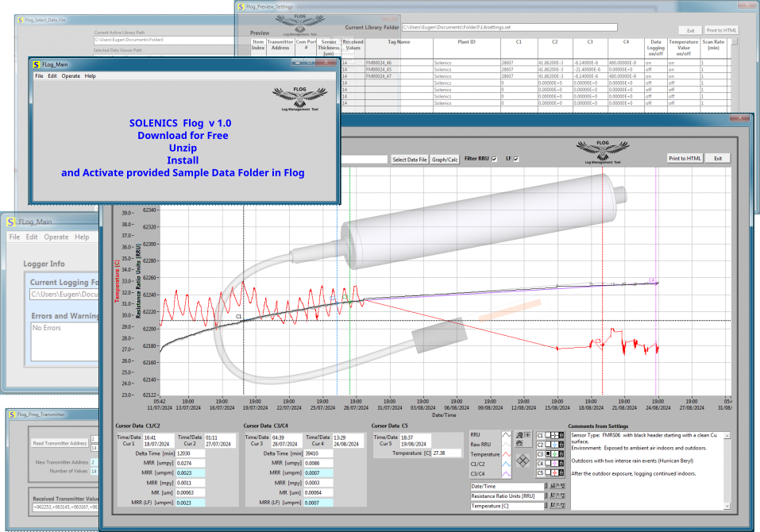Screen dimensions: 760x532
Task: Toggle the scale lock for Temperature [C] axis
Action: (546, 505)
